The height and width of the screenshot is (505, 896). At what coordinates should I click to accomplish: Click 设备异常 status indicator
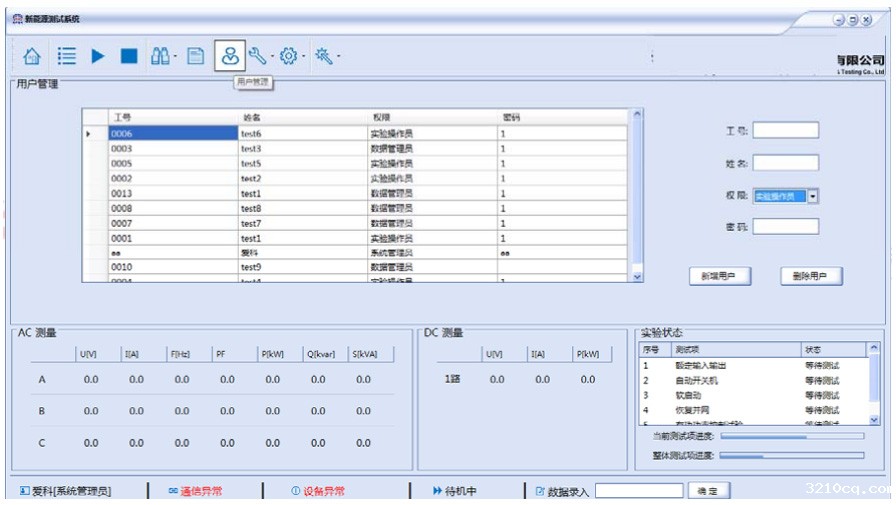coord(318,491)
